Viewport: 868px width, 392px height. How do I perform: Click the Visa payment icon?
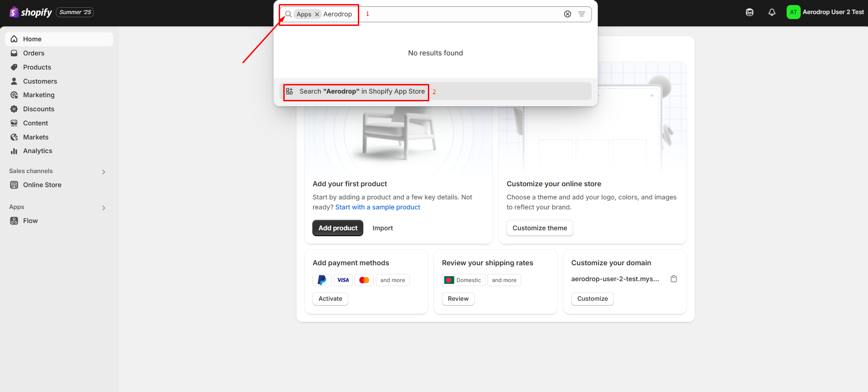[x=343, y=280]
